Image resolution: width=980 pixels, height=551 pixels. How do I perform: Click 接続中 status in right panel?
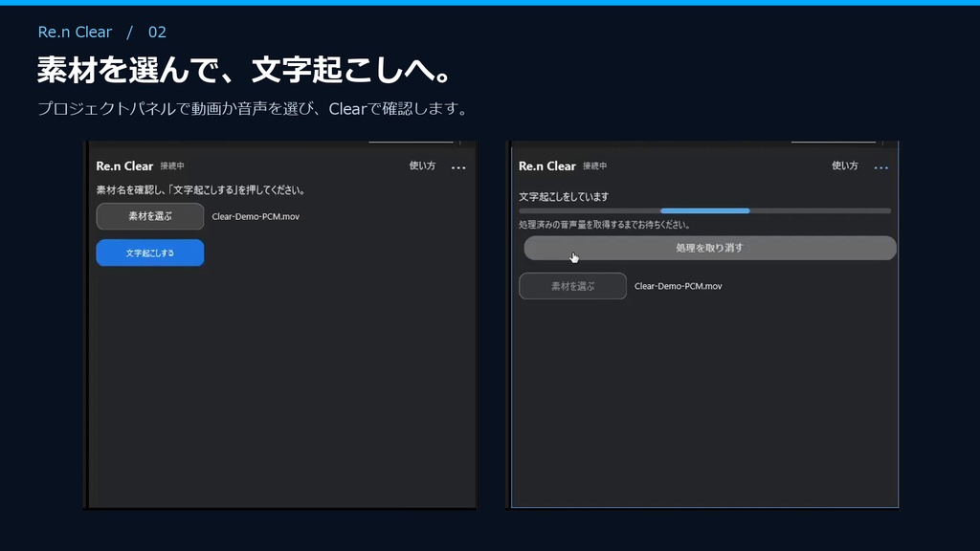click(x=595, y=166)
